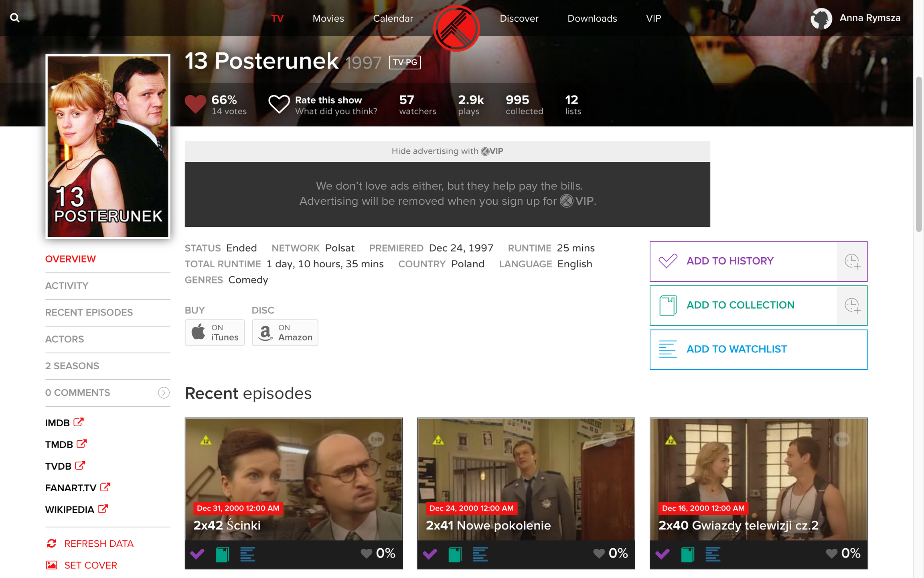Open IMDB external link icon
The width and height of the screenshot is (924, 578).
tap(79, 422)
